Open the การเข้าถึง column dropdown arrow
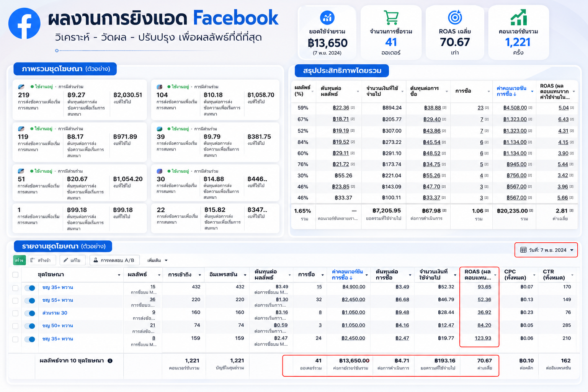Viewport: 588px width, 392px height. click(199, 275)
